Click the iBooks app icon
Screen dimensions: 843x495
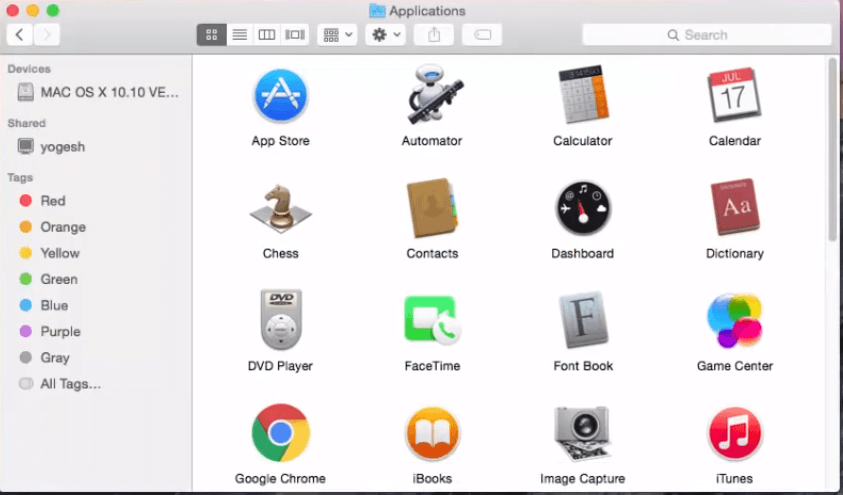[432, 434]
